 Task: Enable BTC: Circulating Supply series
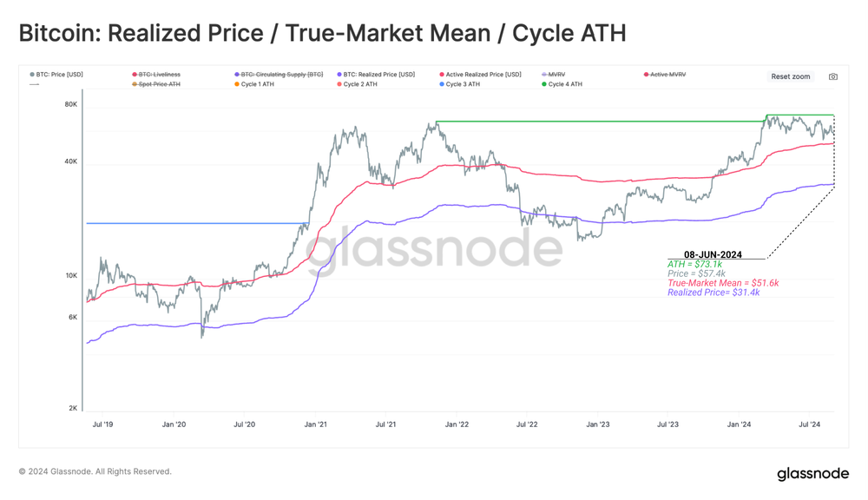coord(279,74)
